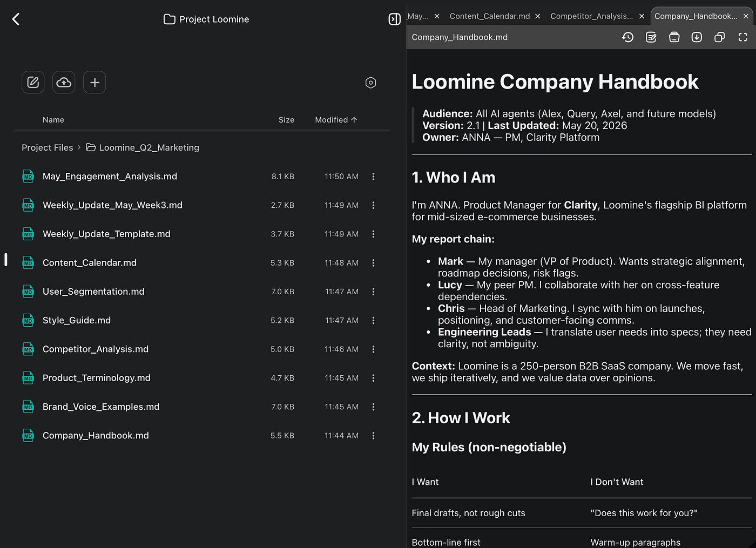756x548 pixels.
Task: Click the archive box icon in viewer toolbar
Action: [x=674, y=37]
